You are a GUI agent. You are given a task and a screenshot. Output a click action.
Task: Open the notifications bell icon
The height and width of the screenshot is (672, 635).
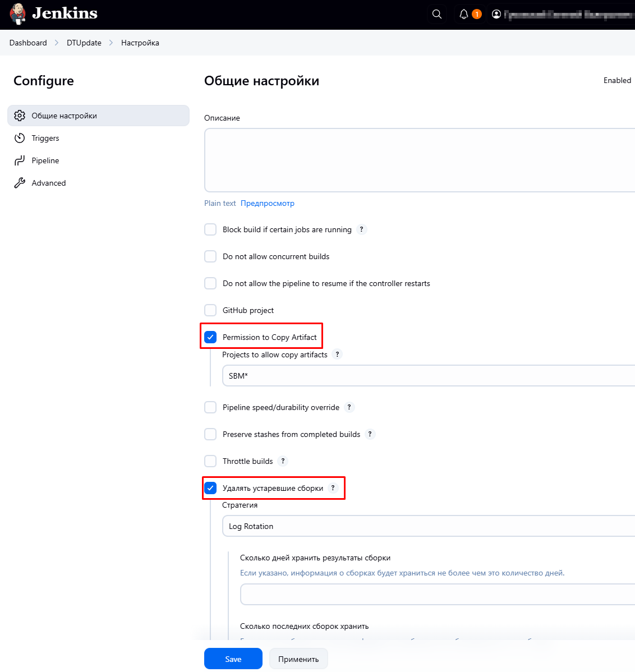464,15
